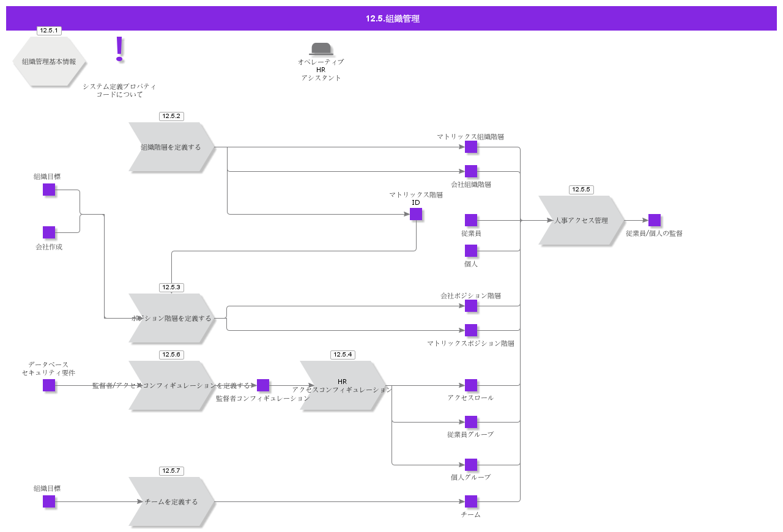
Task: Click the 監督者コンフィギュレーション purple square
Action: (x=263, y=385)
